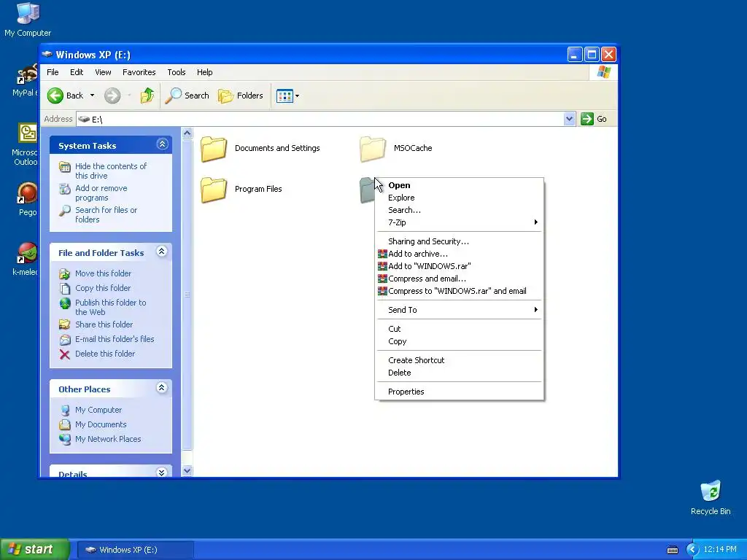Choose Search... in the context menu
747x560 pixels.
point(460,210)
